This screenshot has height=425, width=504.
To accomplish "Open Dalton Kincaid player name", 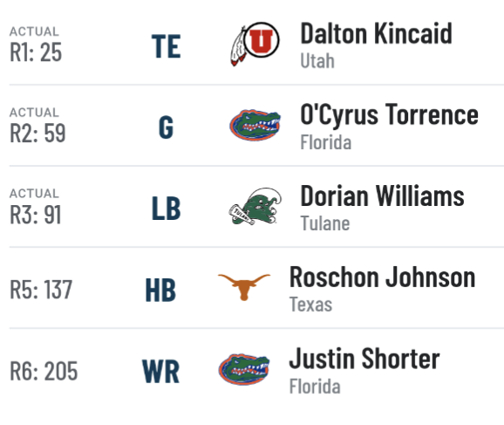I will click(376, 33).
